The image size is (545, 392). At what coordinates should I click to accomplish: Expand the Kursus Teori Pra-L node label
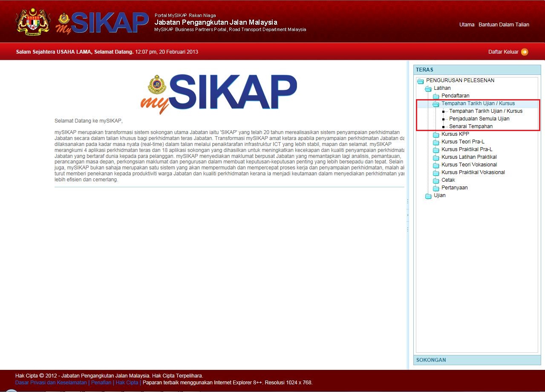click(463, 142)
